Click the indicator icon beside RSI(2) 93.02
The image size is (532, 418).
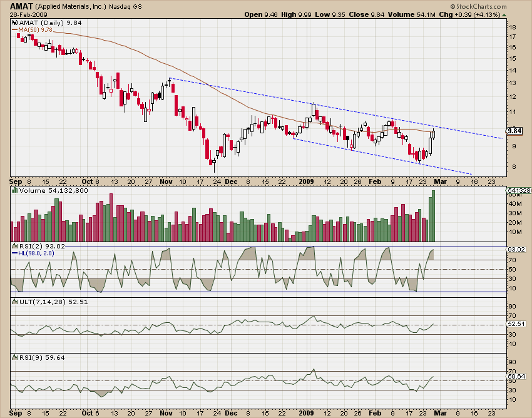click(x=14, y=246)
